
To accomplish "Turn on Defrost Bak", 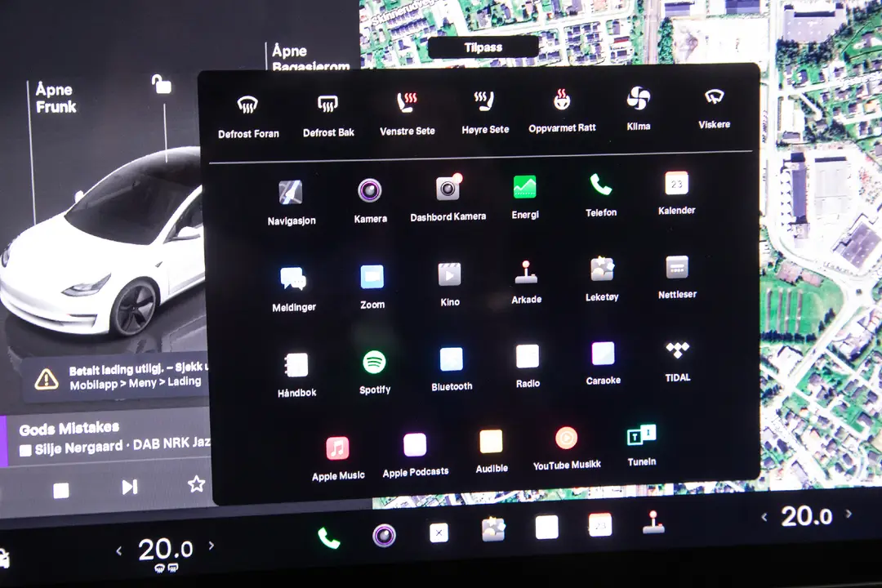I will [x=328, y=114].
